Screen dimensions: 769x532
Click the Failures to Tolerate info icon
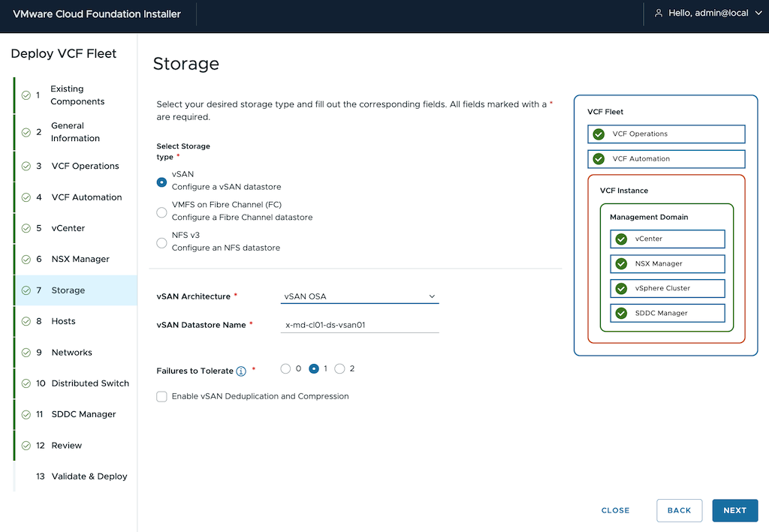tap(241, 371)
